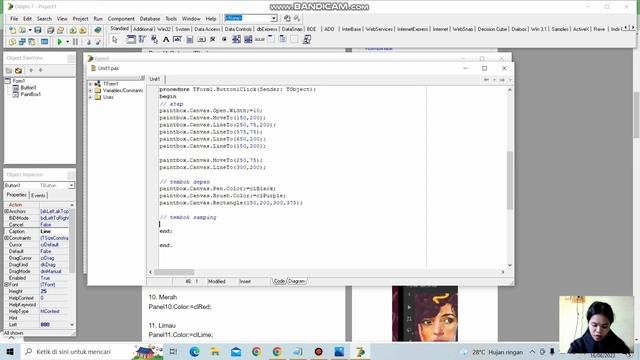Screen dimensions: 640x360
Task: Pick the ListBox component in palette
Action: pos(236,39)
